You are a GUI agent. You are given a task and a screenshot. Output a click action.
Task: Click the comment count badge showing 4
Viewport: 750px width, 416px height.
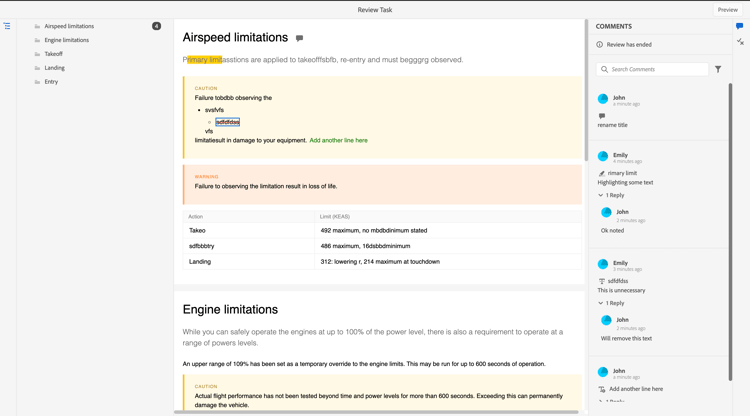[x=156, y=26]
